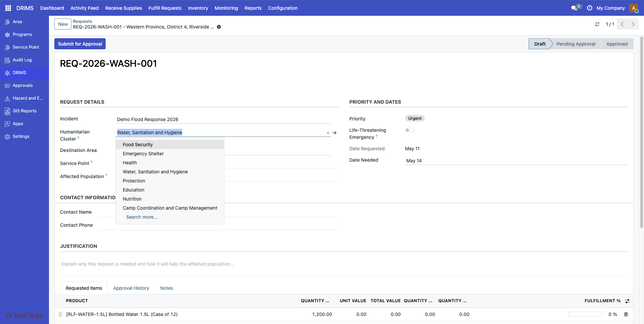Select Nutrition in the cluster dropdown

point(170,199)
